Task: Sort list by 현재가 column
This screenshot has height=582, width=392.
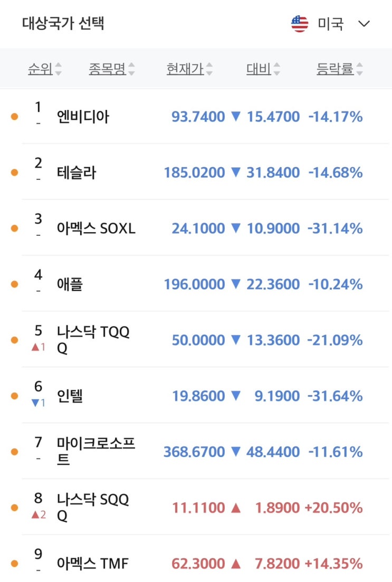Action: pyautogui.click(x=185, y=69)
